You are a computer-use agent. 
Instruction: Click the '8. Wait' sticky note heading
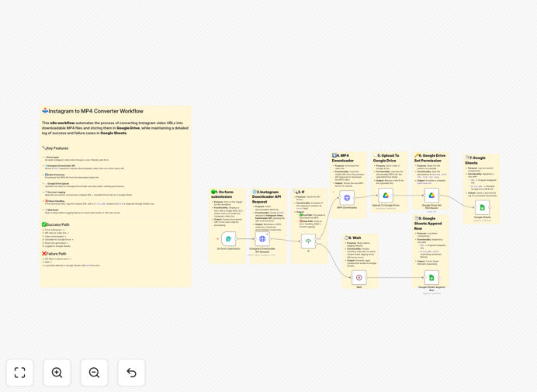pos(355,238)
